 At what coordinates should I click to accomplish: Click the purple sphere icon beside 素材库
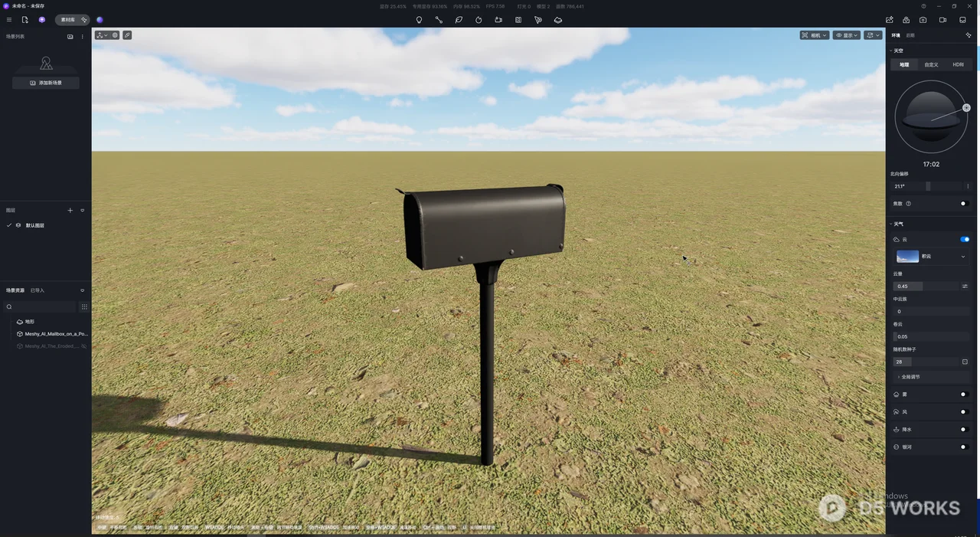[100, 20]
